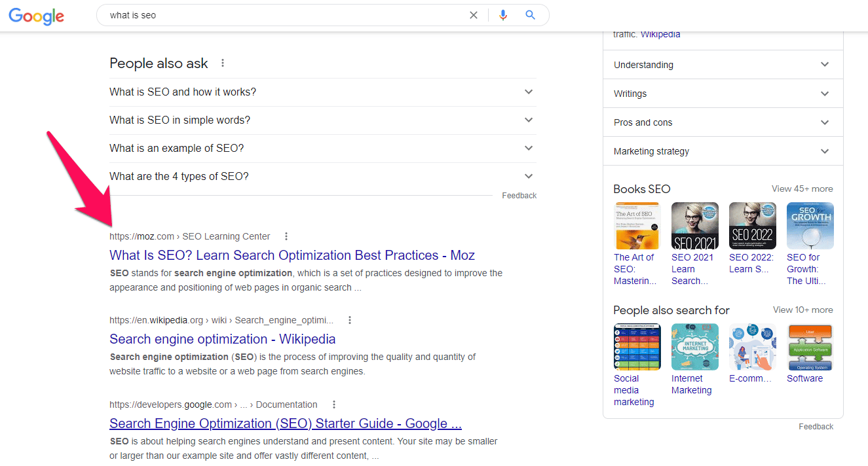This screenshot has width=868, height=466.
Task: Click 'The Art of SEO: Masterin...' title link
Action: pyautogui.click(x=635, y=269)
